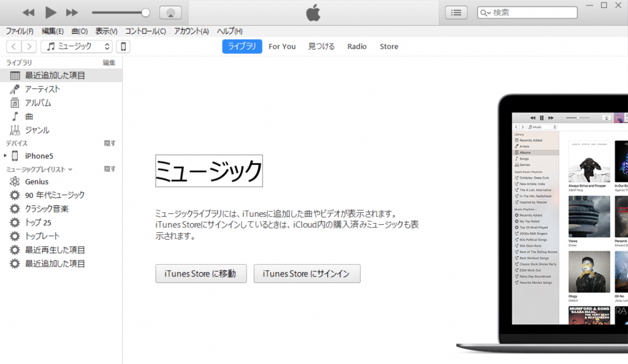Switch to the For You tab

(282, 47)
